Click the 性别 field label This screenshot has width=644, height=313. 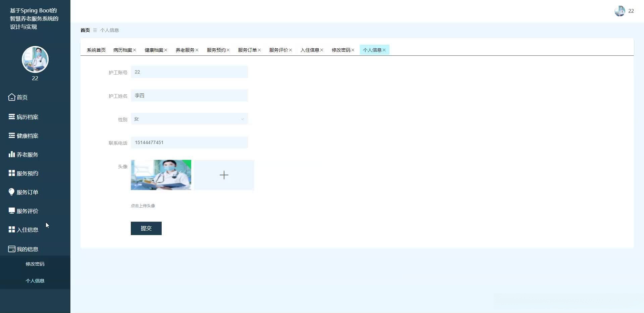point(123,120)
